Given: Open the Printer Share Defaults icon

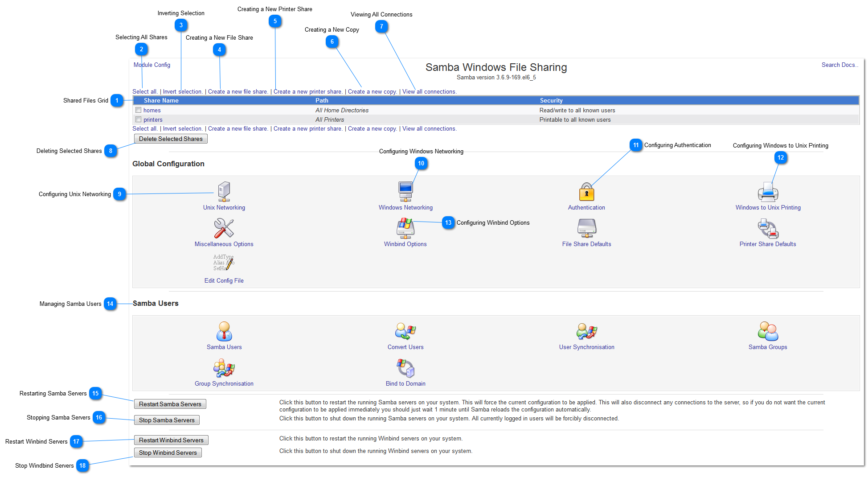Looking at the screenshot, I should click(x=768, y=228).
